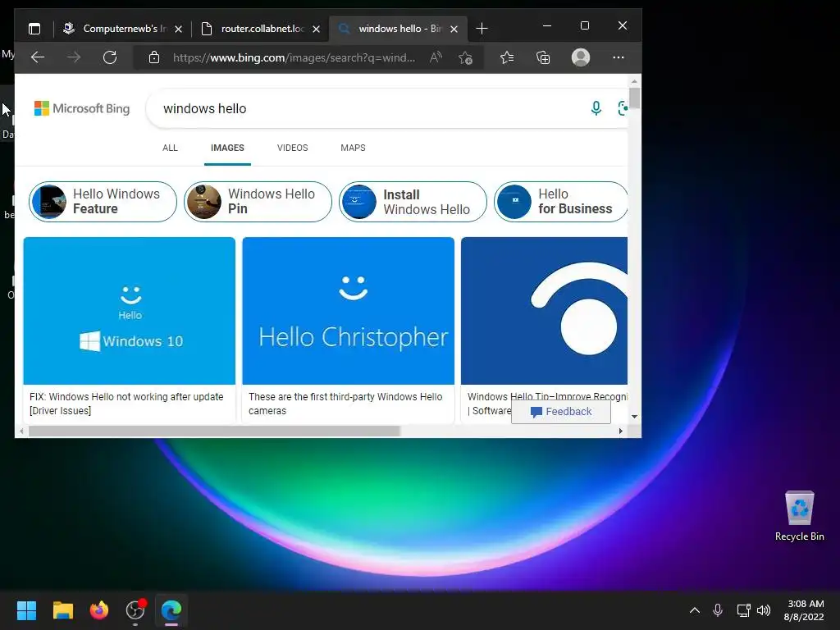840x630 pixels.
Task: Select the IMAGES results tab
Action: coord(227,148)
